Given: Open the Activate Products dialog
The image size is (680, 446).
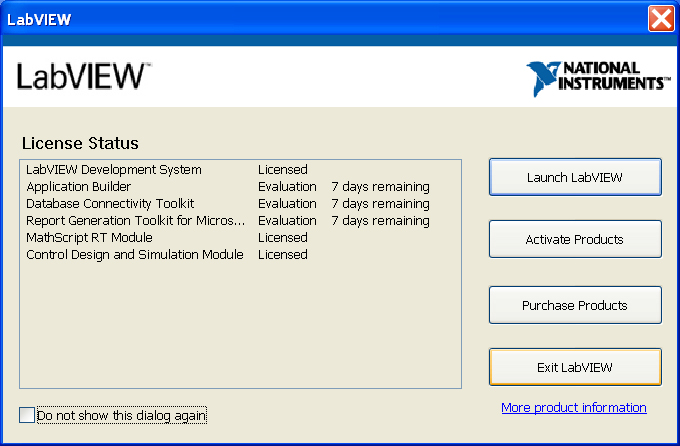Looking at the screenshot, I should 575,240.
